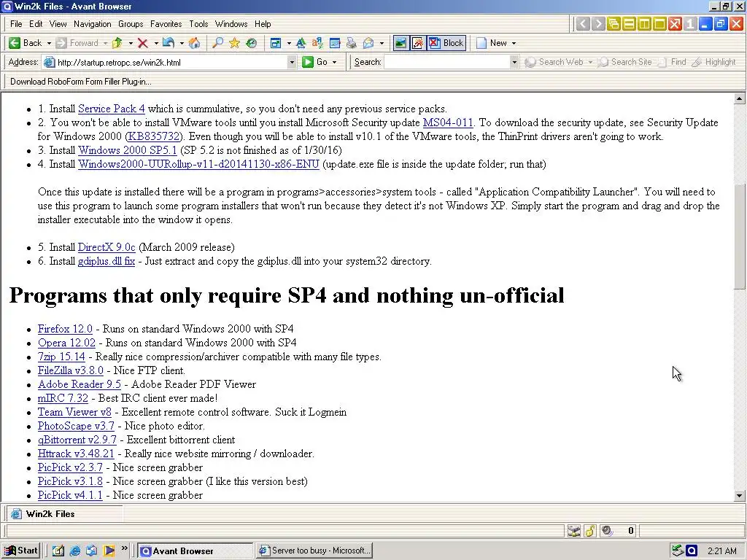Screen dimensions: 747x560
Task: Expand the Back history dropdown arrow
Action: click(49, 43)
